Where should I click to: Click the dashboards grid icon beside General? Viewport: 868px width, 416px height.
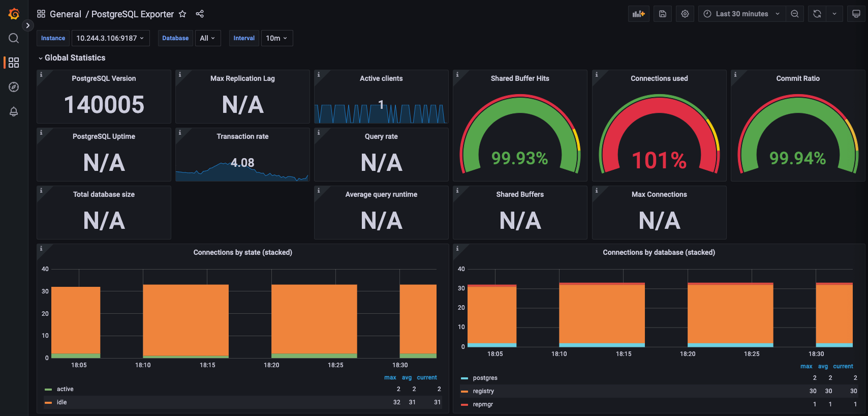tap(41, 14)
